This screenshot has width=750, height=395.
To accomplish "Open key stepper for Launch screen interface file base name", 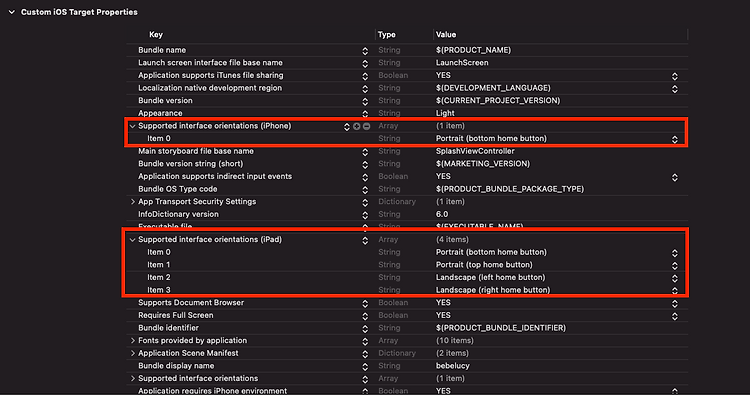I will pos(365,63).
